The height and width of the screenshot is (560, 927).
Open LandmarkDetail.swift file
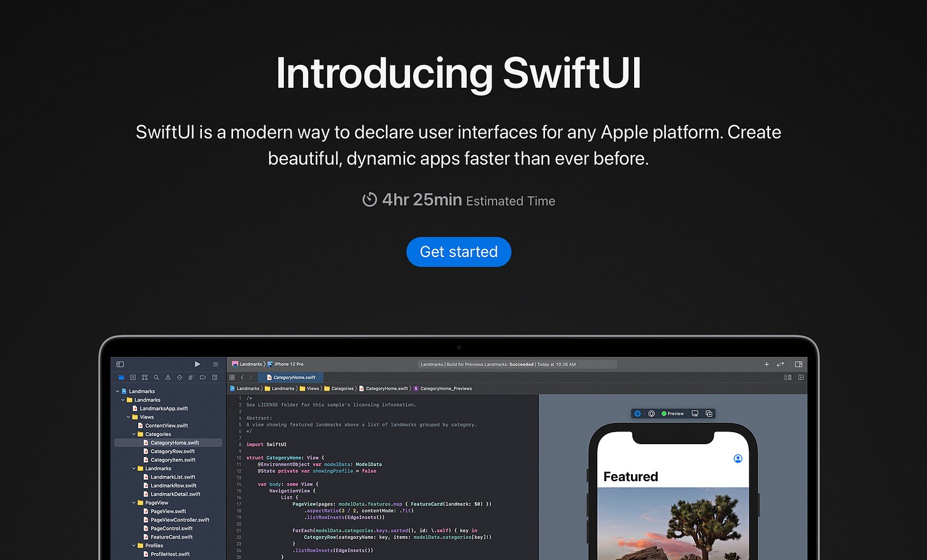pos(172,494)
